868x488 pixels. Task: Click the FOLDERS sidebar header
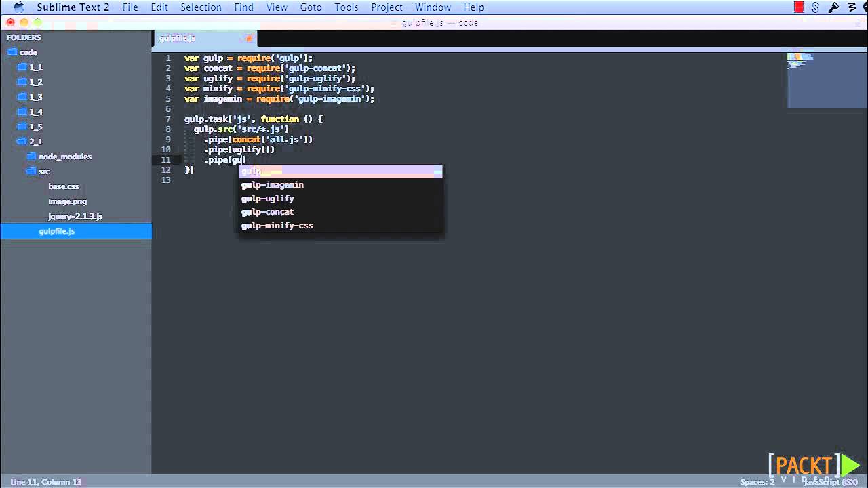24,37
